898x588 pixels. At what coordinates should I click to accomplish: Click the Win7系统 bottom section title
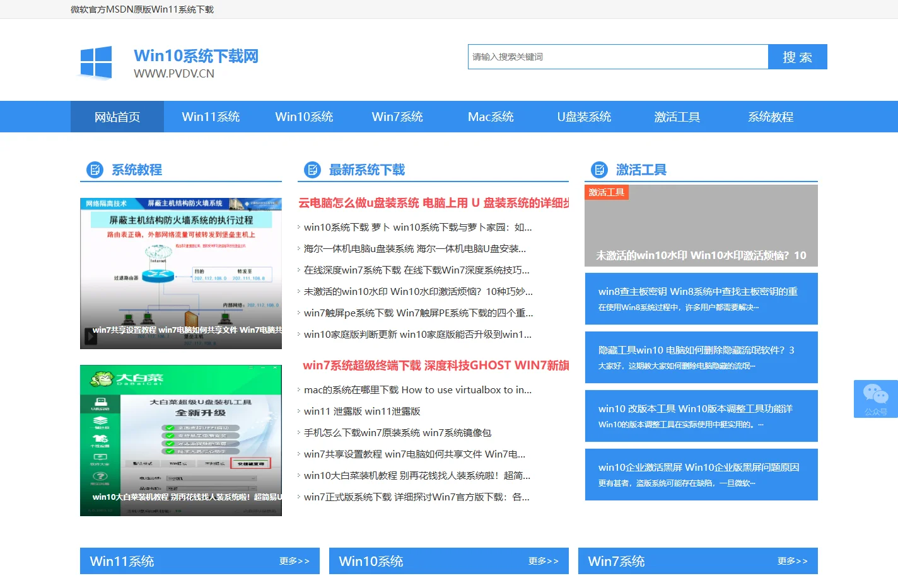tap(616, 561)
